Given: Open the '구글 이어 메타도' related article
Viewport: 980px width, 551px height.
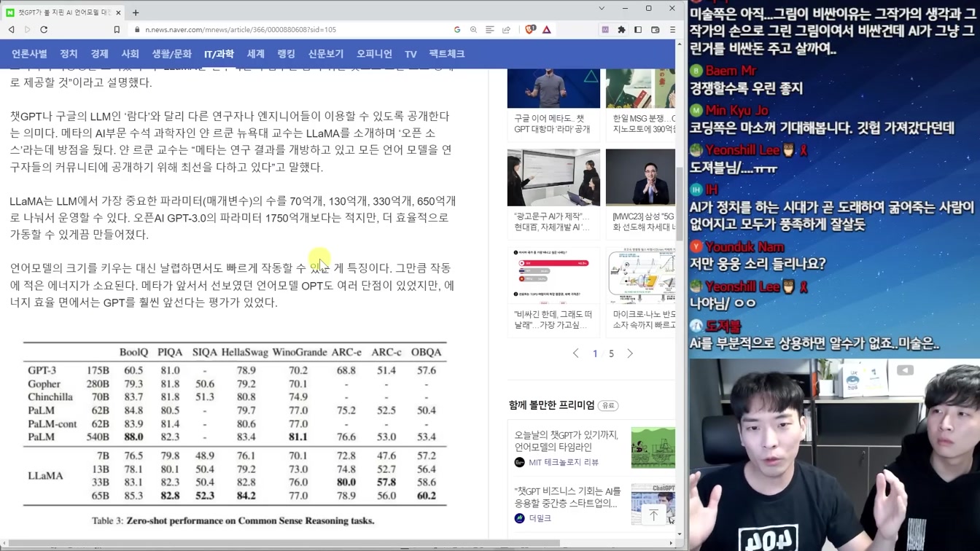Looking at the screenshot, I should coord(553,123).
